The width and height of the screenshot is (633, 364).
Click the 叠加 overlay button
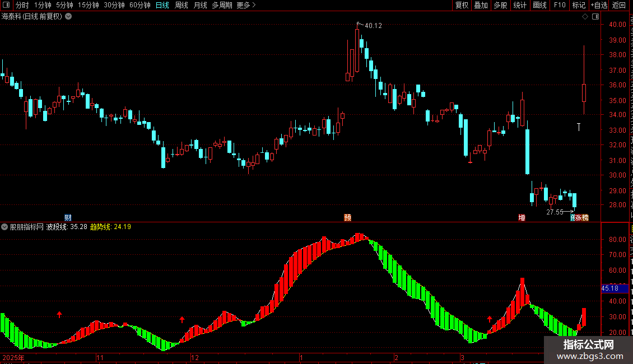pos(481,5)
